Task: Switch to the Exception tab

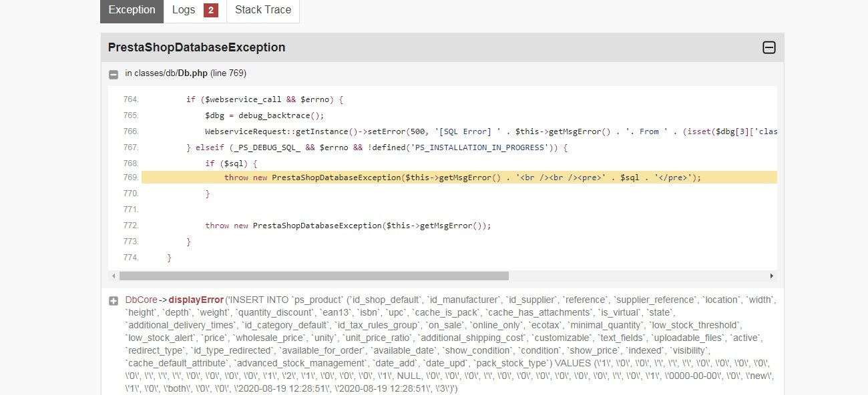Action: coord(132,10)
